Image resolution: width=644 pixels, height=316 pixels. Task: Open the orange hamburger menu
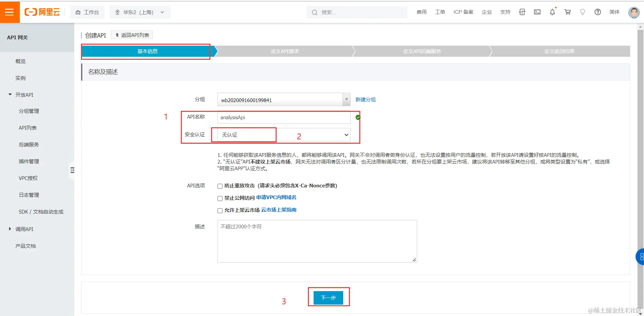[9, 12]
